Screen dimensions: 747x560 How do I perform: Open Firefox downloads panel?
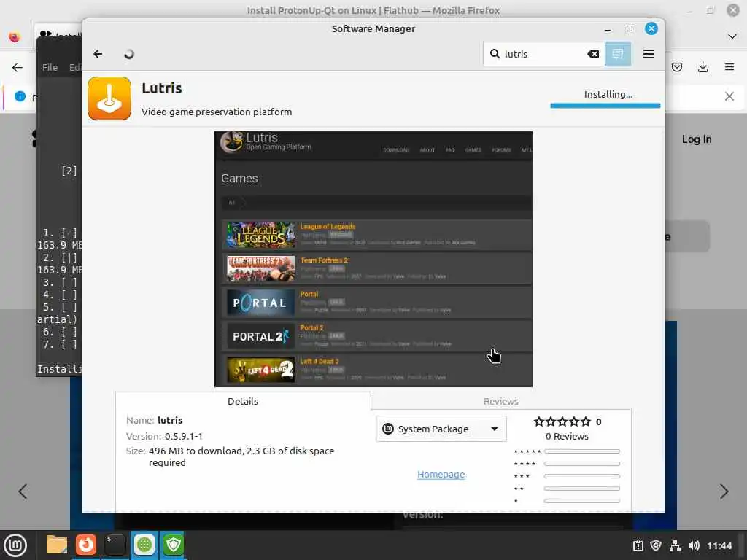(x=703, y=67)
